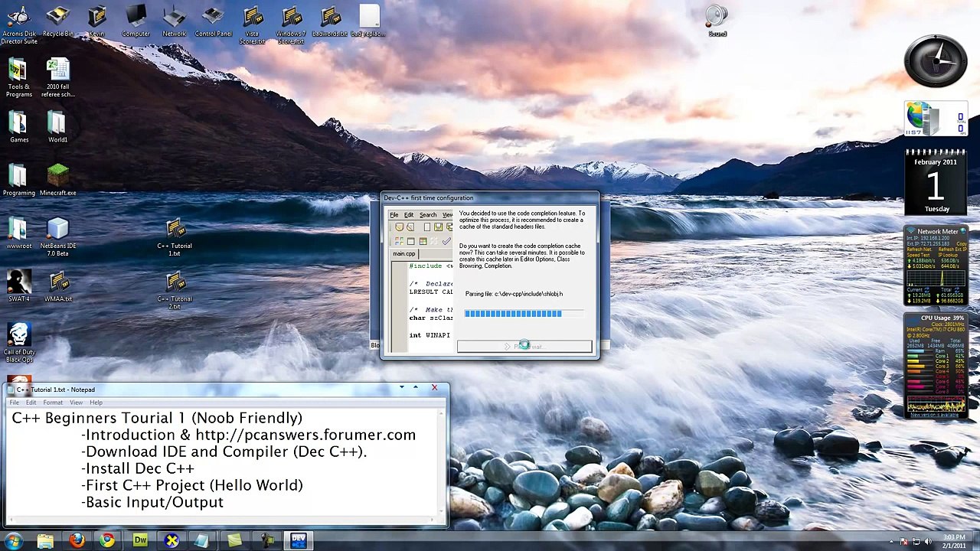Click the system tray clock showing 3:03 PM

(954, 541)
